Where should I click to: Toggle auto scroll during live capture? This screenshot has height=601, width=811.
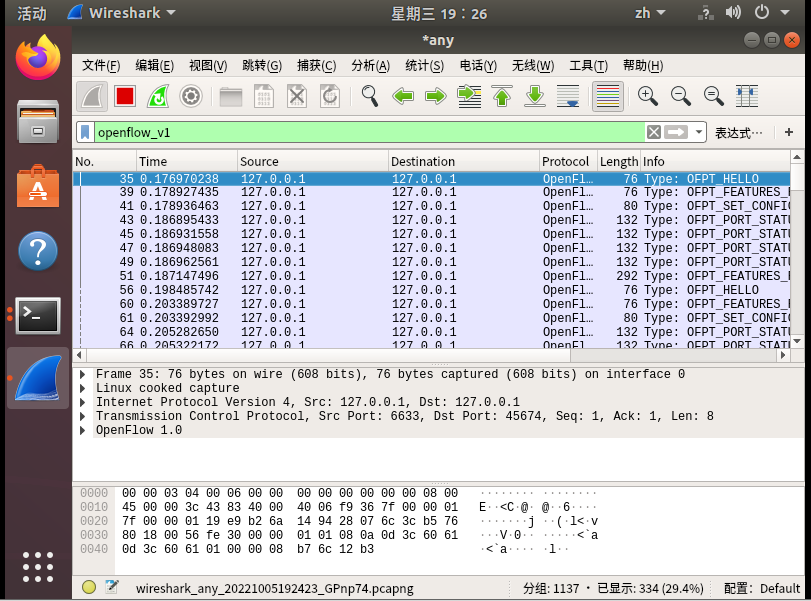coord(568,96)
